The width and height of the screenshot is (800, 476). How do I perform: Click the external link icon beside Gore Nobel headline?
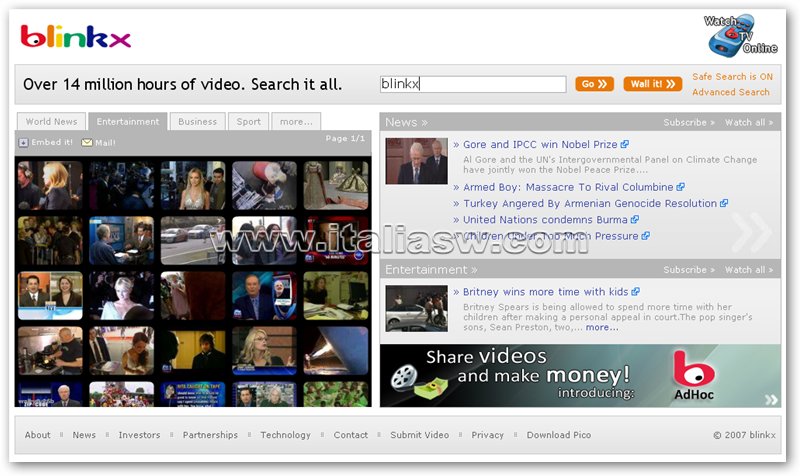point(625,145)
